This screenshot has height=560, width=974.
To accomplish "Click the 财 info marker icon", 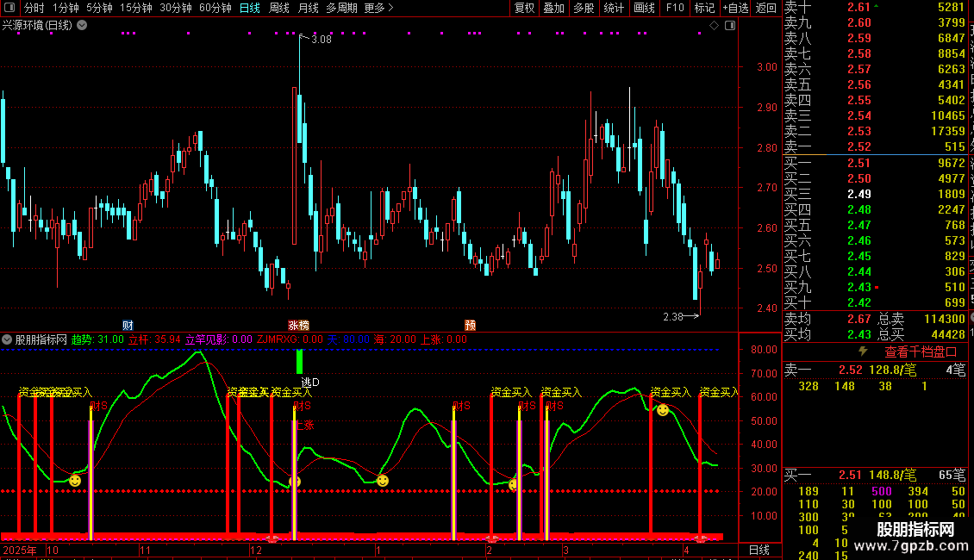I will click(128, 326).
